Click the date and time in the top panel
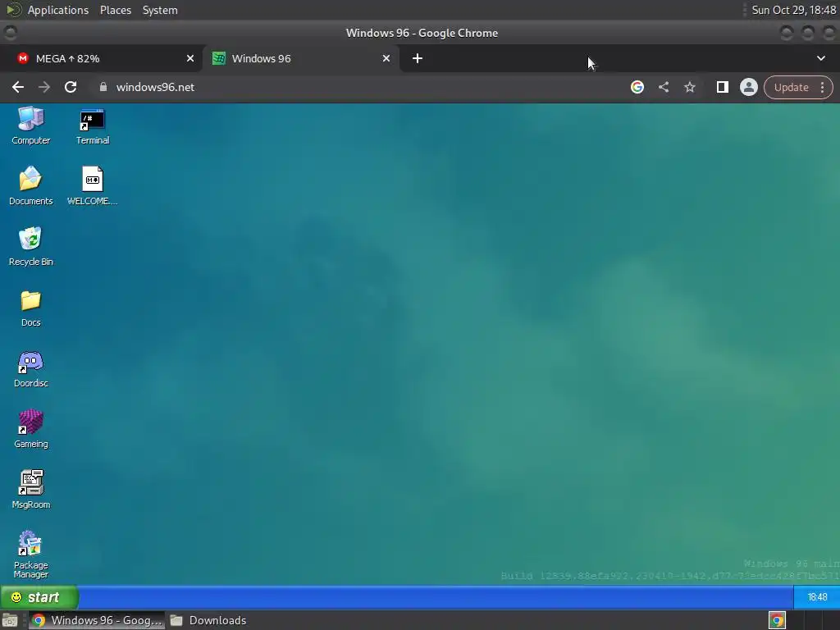The image size is (840, 630). coord(793,10)
